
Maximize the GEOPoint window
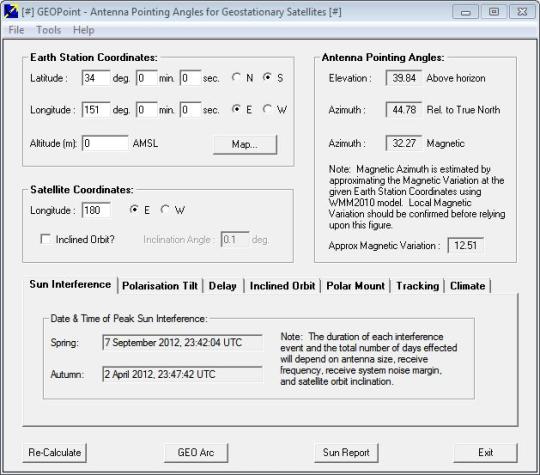pos(494,12)
